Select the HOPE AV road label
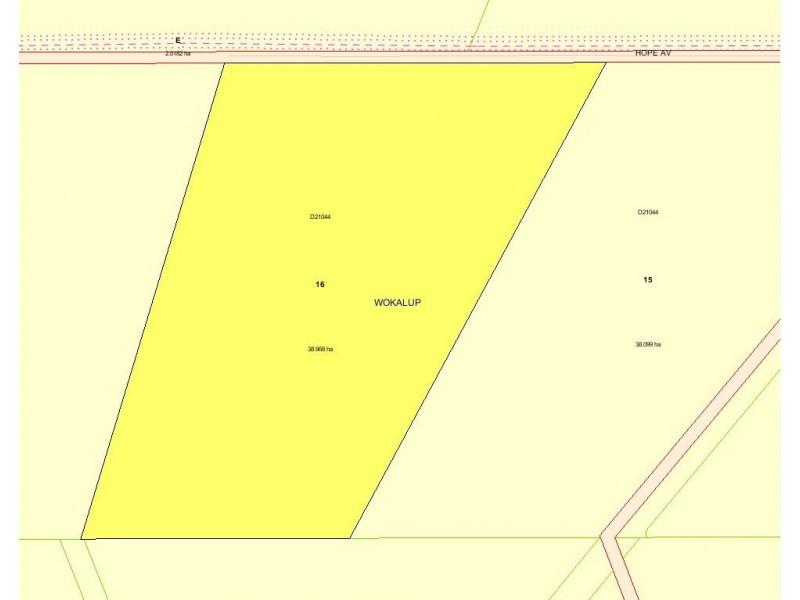800x600 pixels. pyautogui.click(x=655, y=55)
